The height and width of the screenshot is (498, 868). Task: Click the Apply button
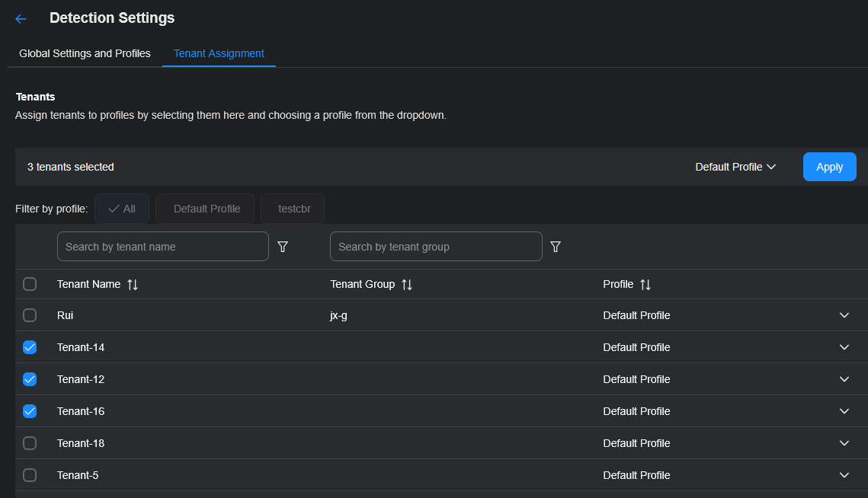pos(829,167)
